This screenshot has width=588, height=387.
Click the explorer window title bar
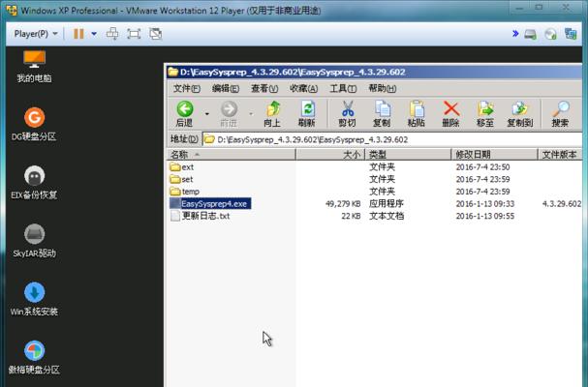[374, 72]
